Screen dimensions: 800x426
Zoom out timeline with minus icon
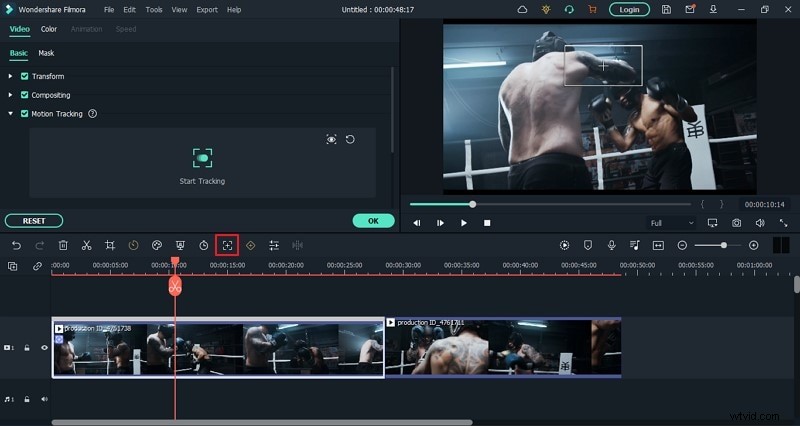tap(682, 245)
